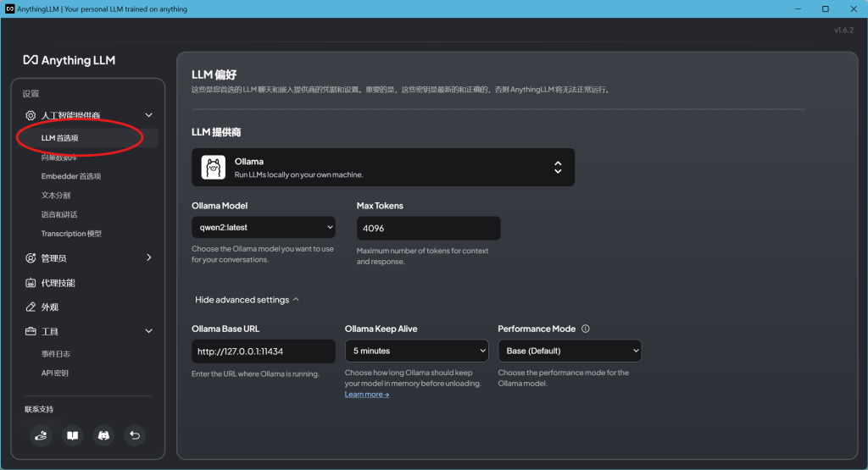Viewport: 868px width, 470px height.
Task: Click the Ollama Model label
Action: click(220, 206)
